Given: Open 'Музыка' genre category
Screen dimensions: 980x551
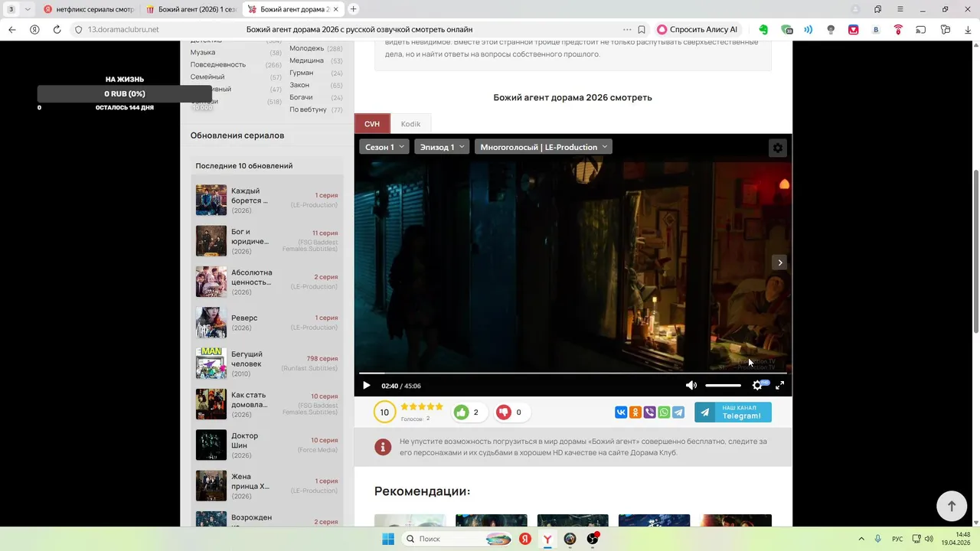Looking at the screenshot, I should click(x=203, y=53).
